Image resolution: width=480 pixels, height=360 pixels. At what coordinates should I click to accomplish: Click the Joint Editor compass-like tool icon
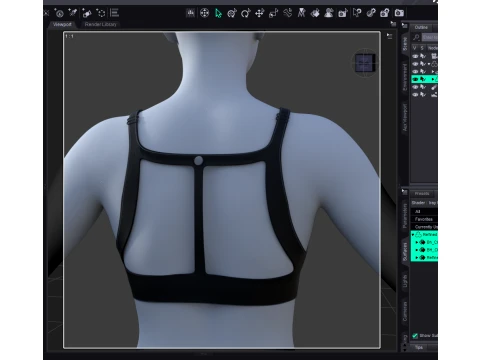(x=301, y=13)
